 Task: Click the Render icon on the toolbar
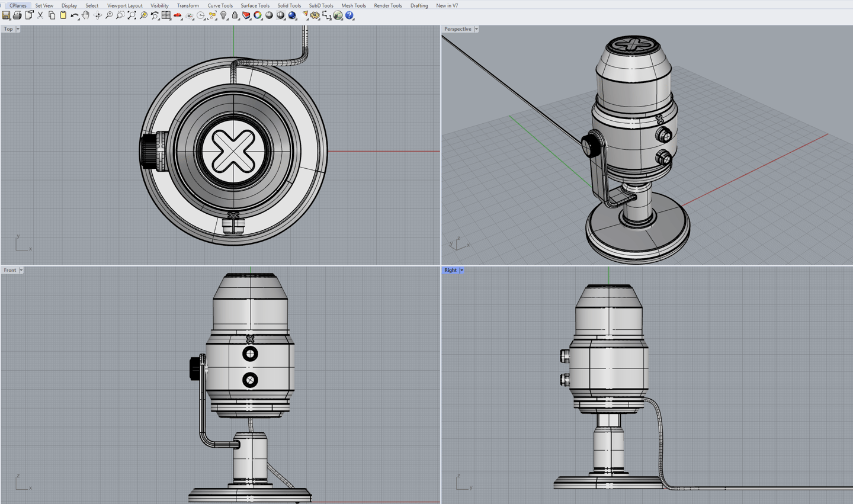[293, 15]
